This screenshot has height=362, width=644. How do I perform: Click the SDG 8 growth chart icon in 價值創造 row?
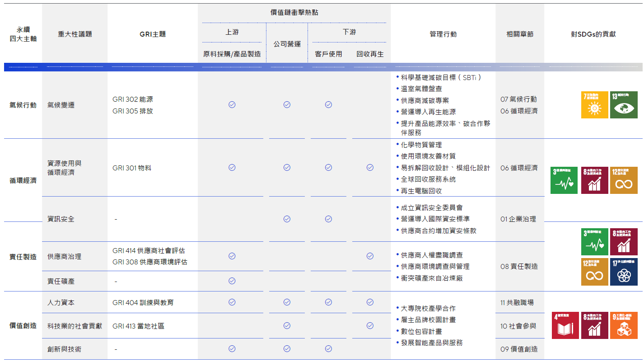pyautogui.click(x=595, y=324)
